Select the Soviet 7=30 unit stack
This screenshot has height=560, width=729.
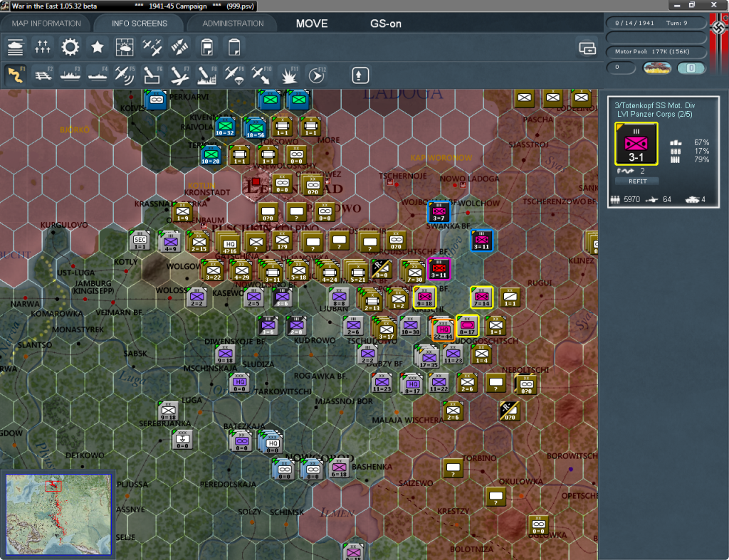414,273
